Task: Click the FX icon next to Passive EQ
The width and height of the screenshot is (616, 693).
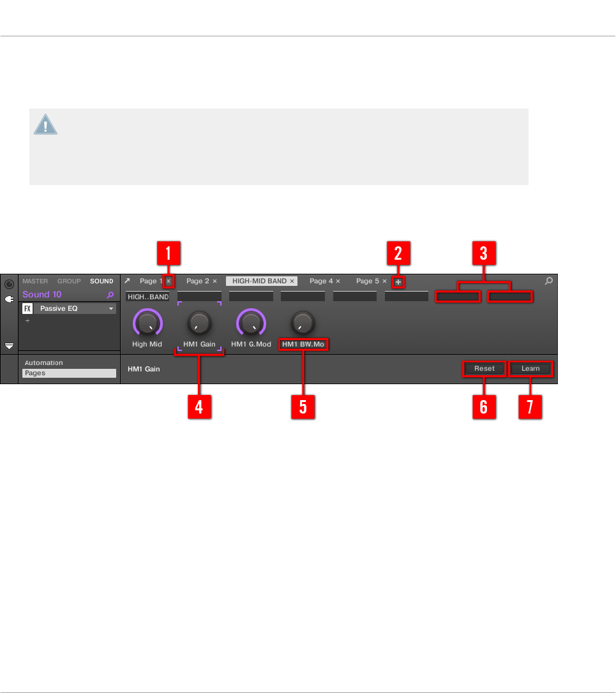Action: 27,308
